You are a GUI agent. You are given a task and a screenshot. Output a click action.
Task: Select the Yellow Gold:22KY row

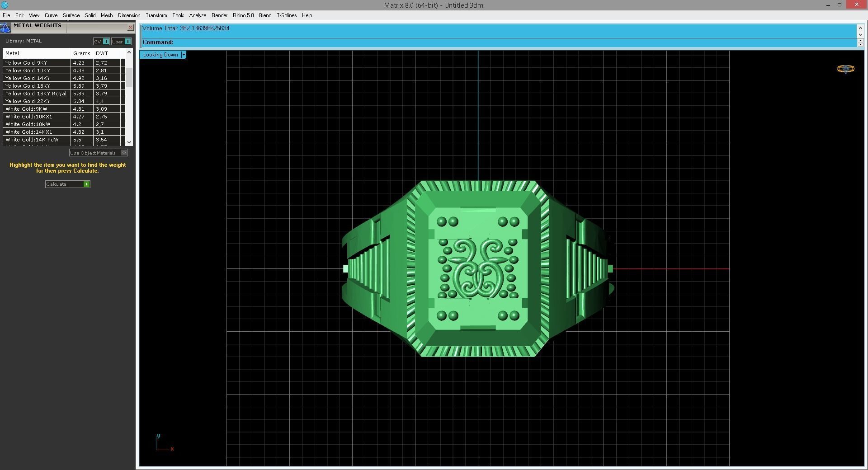coord(64,101)
